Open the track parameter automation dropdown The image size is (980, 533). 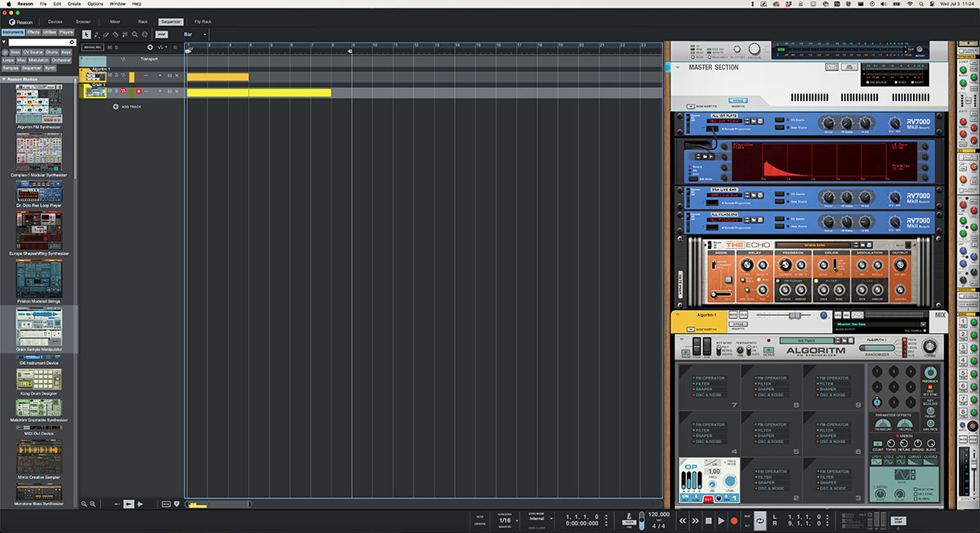click(x=163, y=47)
